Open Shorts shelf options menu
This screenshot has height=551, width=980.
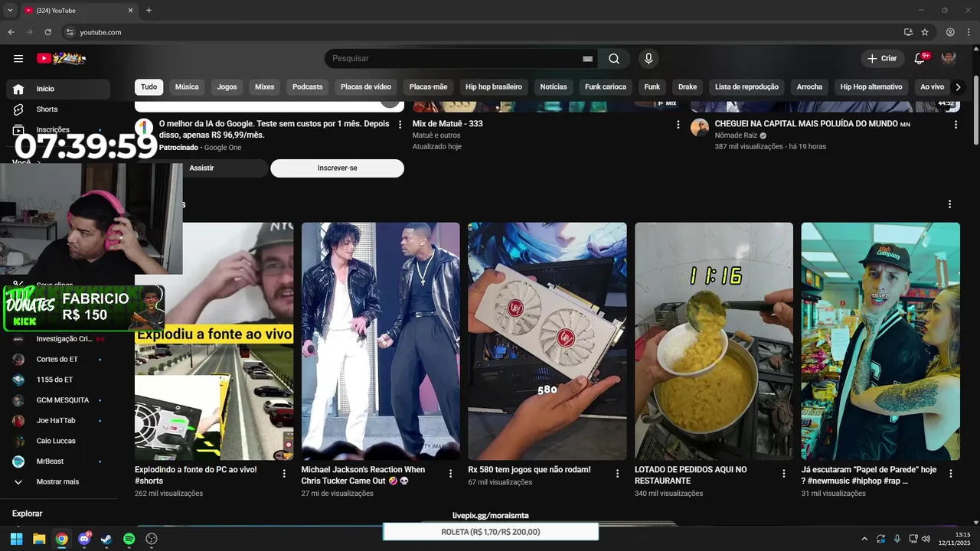(949, 204)
